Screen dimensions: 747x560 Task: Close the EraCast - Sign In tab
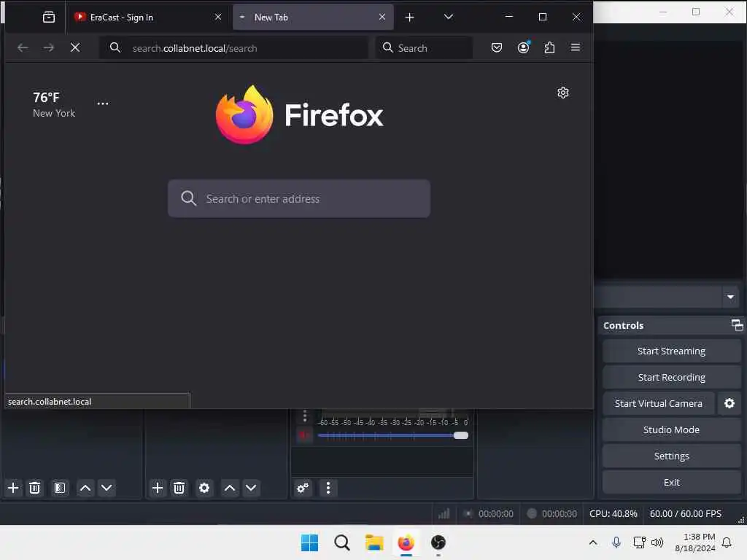click(x=217, y=17)
